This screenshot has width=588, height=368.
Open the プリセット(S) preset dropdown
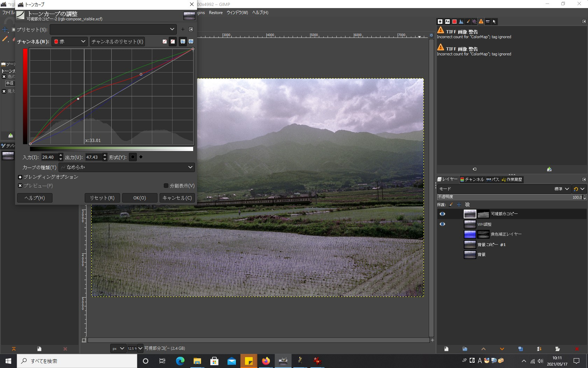click(113, 29)
